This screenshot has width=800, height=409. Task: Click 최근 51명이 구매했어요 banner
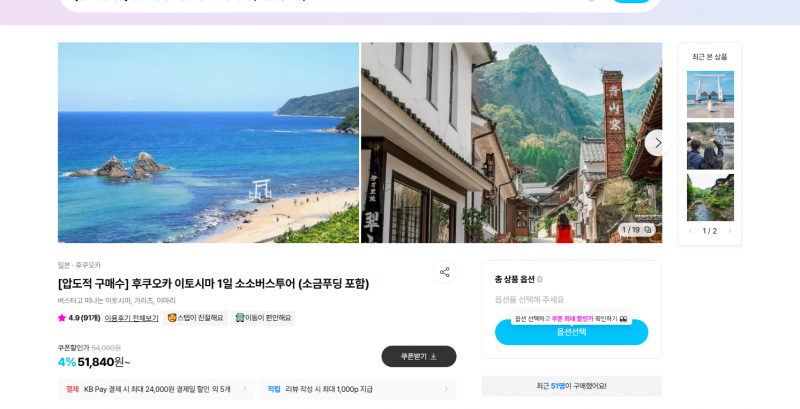click(x=571, y=386)
